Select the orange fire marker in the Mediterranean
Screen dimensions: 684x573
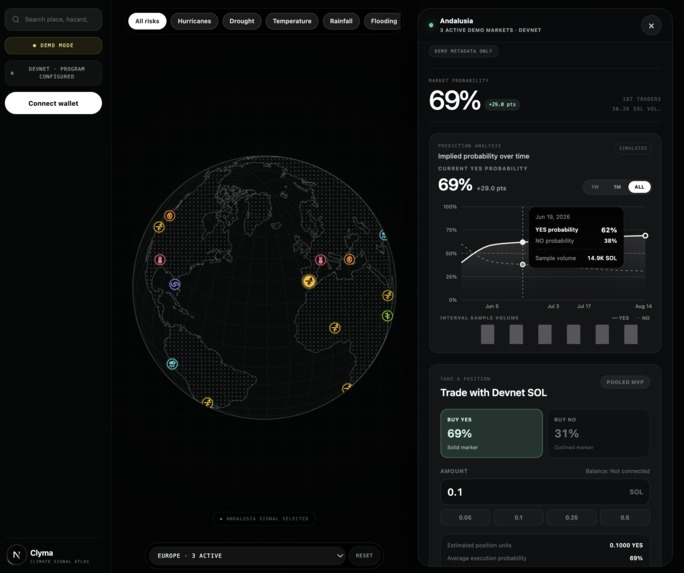[x=349, y=259]
